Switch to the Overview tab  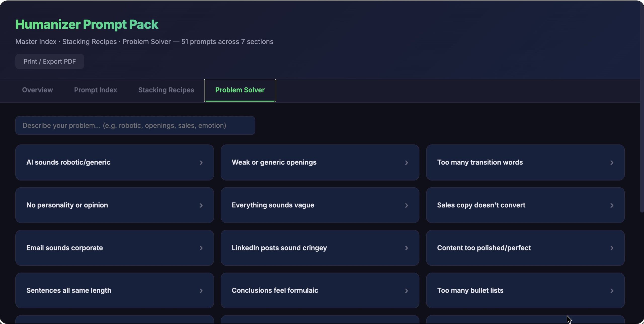(x=37, y=90)
